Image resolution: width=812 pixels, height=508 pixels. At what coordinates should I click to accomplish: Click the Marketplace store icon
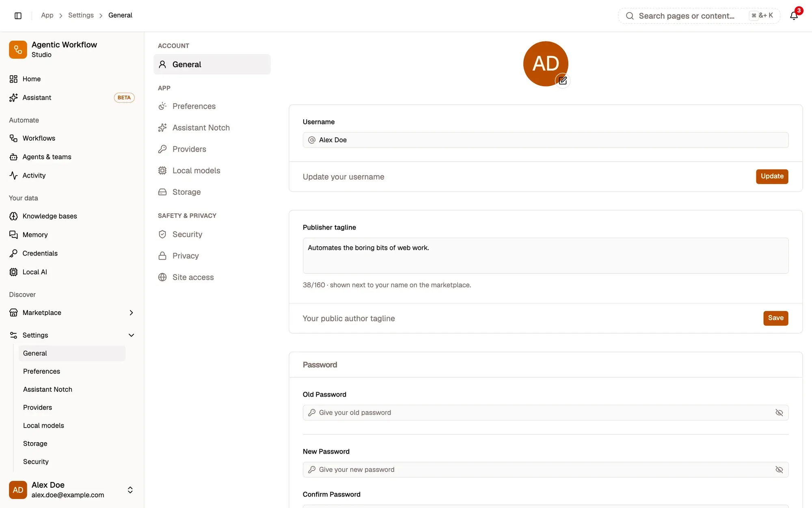[x=13, y=313]
